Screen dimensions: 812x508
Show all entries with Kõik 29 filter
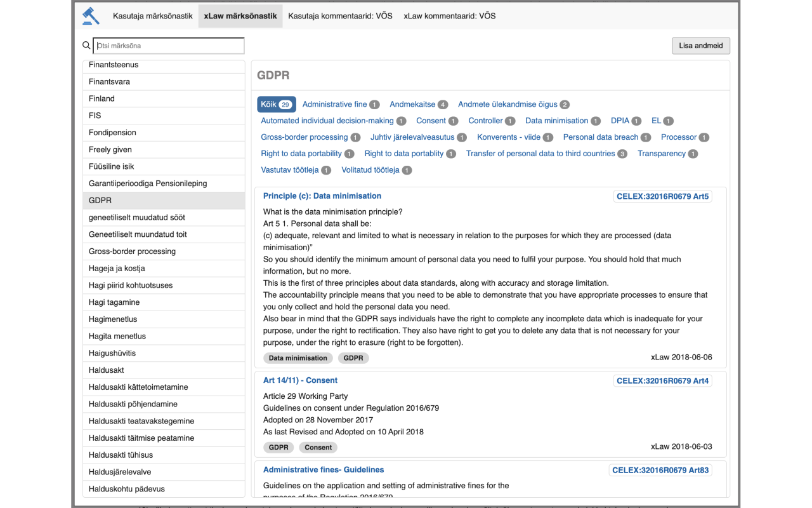[x=277, y=104]
